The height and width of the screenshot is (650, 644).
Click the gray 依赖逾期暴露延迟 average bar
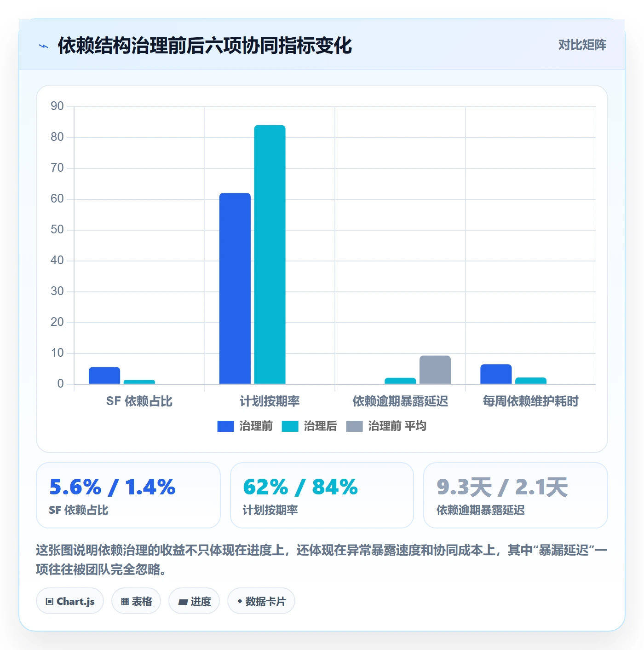pos(435,370)
